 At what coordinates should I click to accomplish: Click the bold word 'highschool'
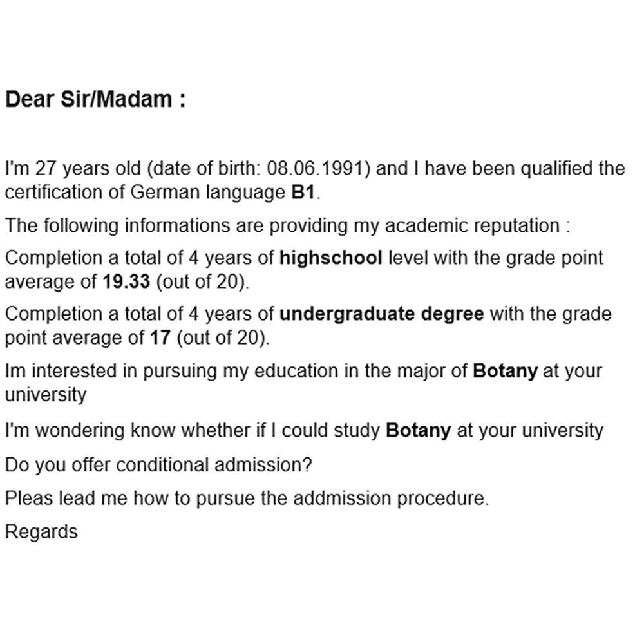pos(330,258)
